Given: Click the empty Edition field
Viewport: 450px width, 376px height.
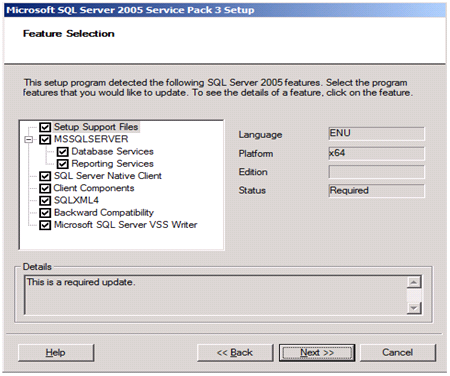Looking at the screenshot, I should click(x=377, y=172).
